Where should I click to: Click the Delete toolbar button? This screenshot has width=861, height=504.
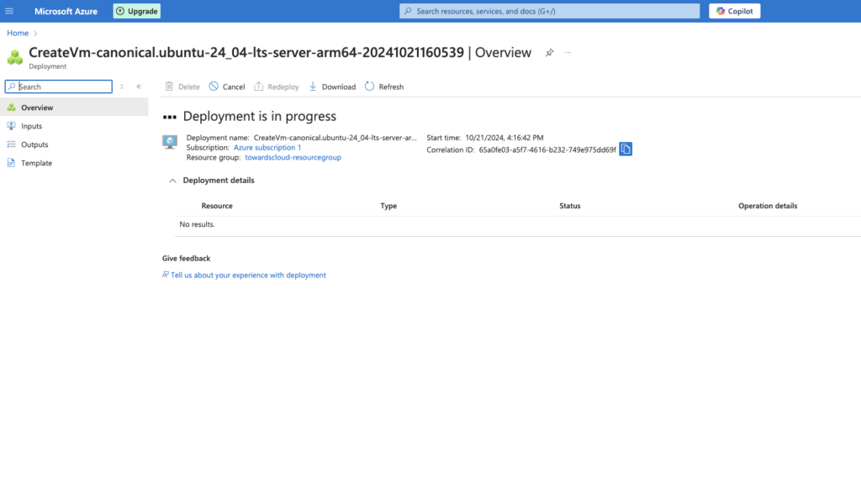(182, 87)
